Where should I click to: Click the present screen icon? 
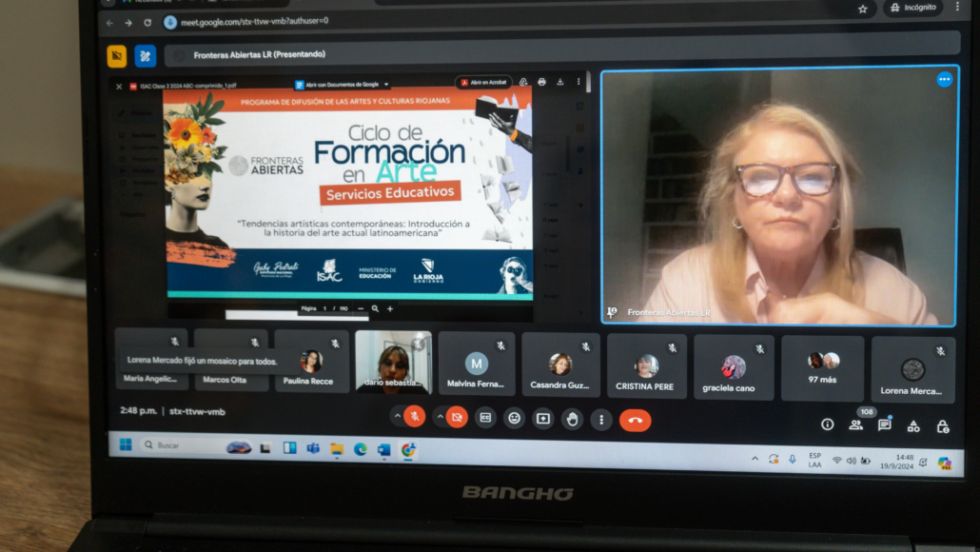tap(543, 419)
